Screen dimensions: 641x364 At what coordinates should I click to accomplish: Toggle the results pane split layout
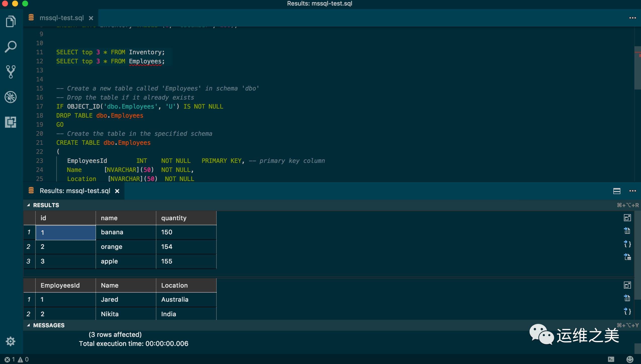617,191
